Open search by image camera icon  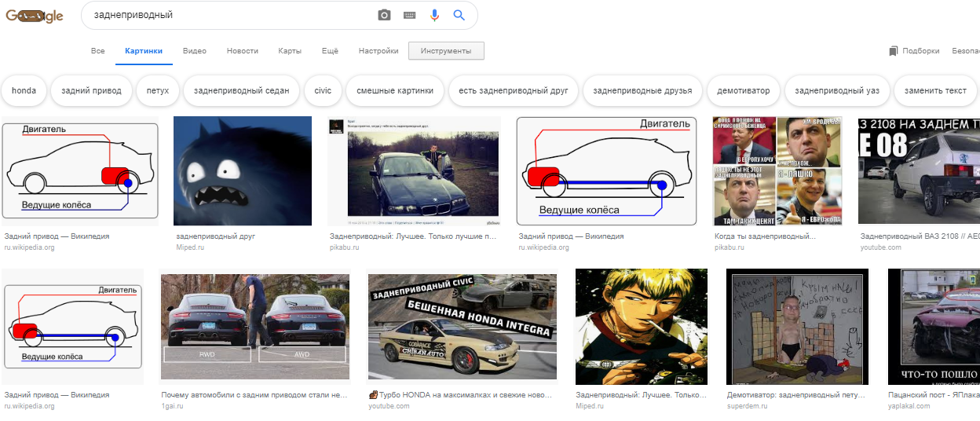click(384, 15)
